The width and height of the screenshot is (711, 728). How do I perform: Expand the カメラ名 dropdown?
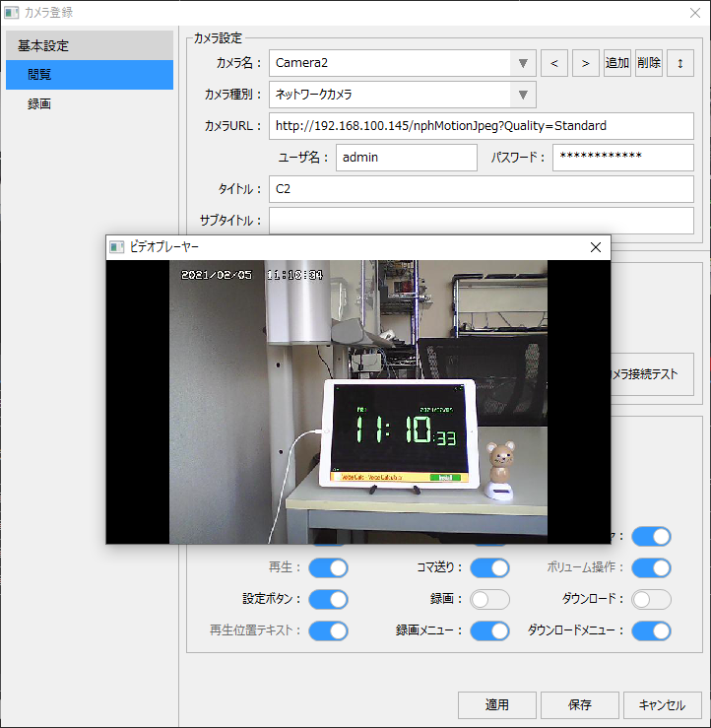click(523, 63)
